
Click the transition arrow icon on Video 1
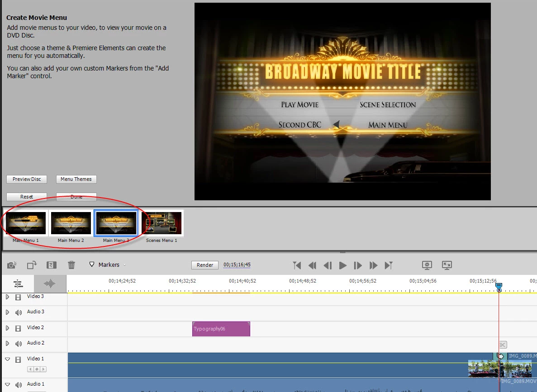[x=500, y=356]
